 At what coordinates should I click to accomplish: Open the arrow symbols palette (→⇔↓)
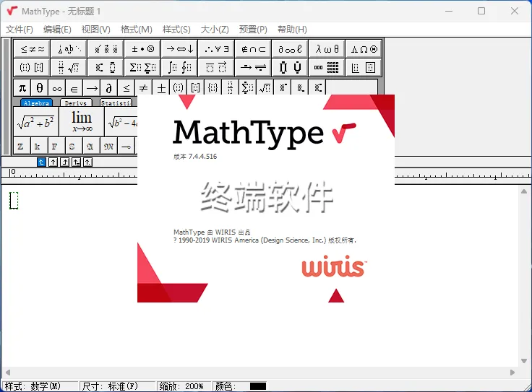(x=180, y=49)
